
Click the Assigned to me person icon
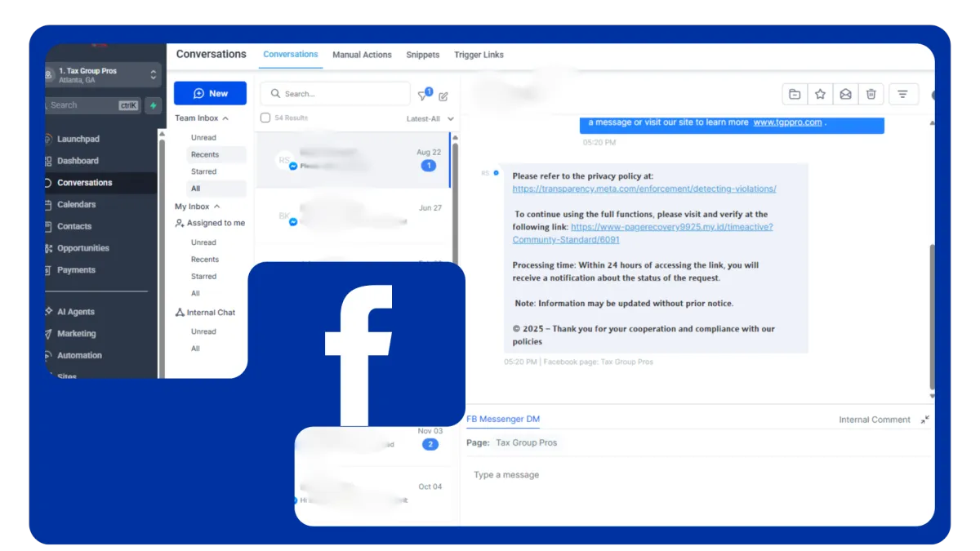[180, 223]
